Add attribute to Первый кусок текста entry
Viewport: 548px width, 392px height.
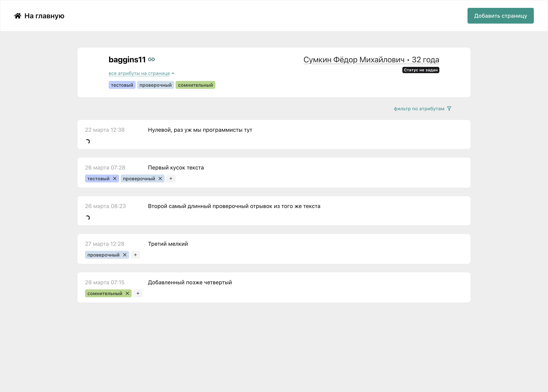click(x=171, y=178)
